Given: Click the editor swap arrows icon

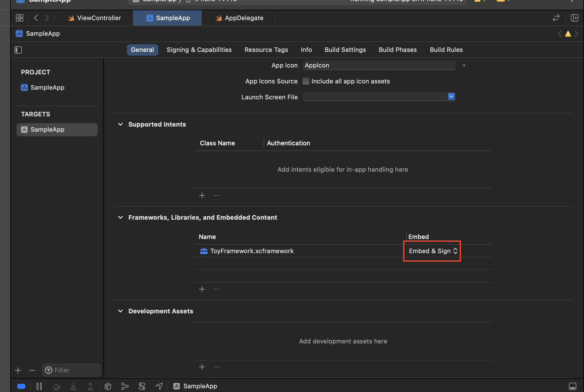Looking at the screenshot, I should [556, 18].
